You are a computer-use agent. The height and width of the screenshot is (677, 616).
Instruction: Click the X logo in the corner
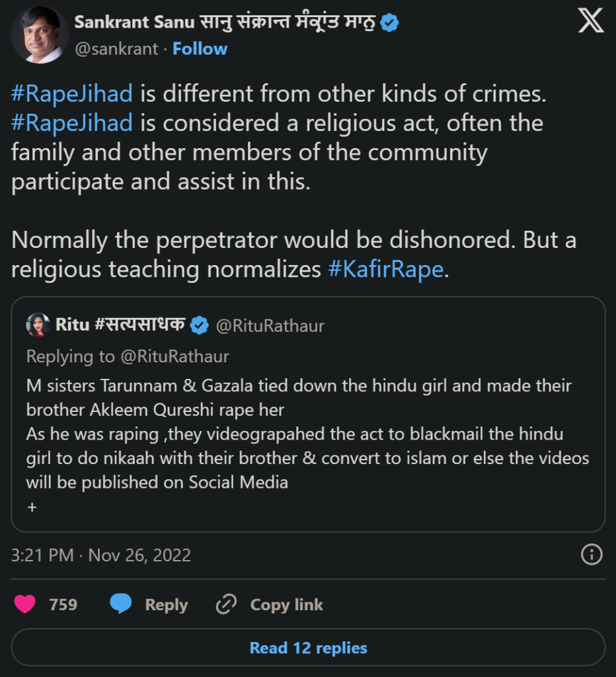click(x=590, y=20)
